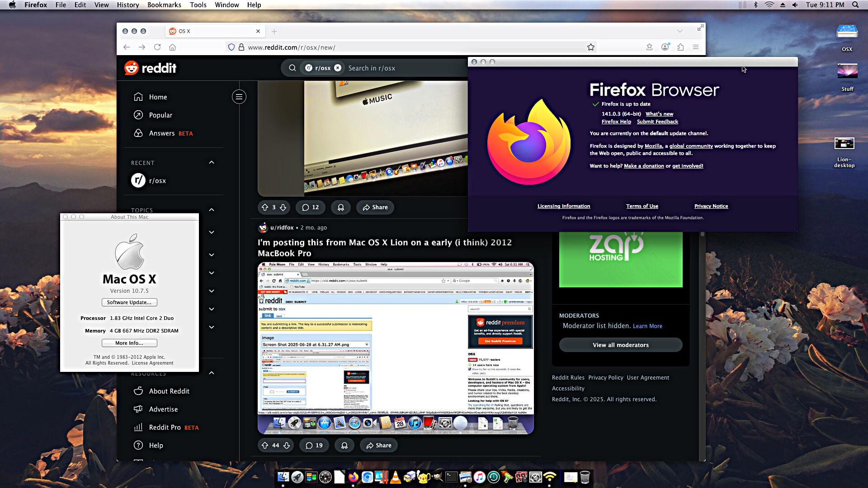Click the Software Update... button
Image resolution: width=868 pixels, height=488 pixels.
tap(129, 302)
